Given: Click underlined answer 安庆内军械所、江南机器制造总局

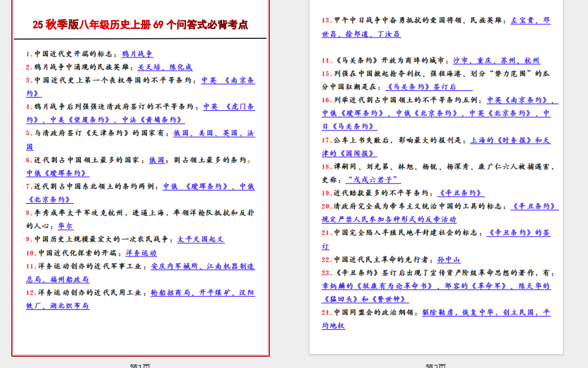Looking at the screenshot, I should click(x=202, y=266).
